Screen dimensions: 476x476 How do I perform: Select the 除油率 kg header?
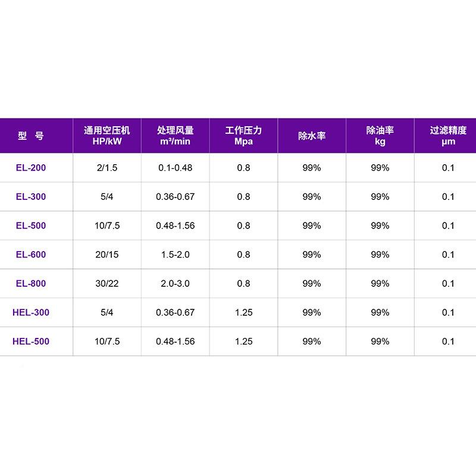(x=380, y=136)
